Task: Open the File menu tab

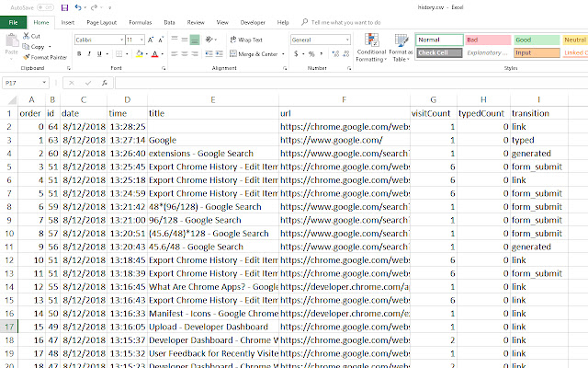Action: coord(13,20)
